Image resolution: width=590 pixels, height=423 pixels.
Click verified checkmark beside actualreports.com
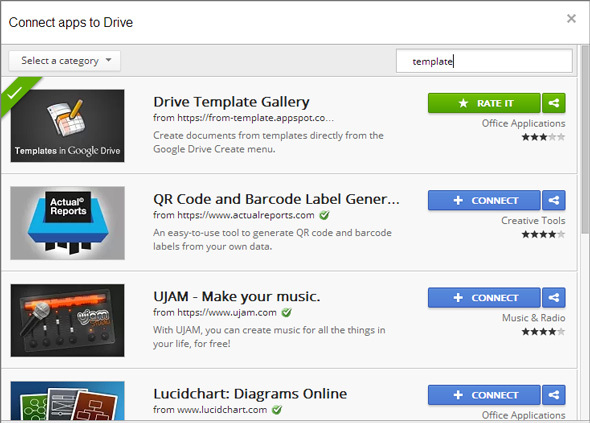(x=324, y=215)
